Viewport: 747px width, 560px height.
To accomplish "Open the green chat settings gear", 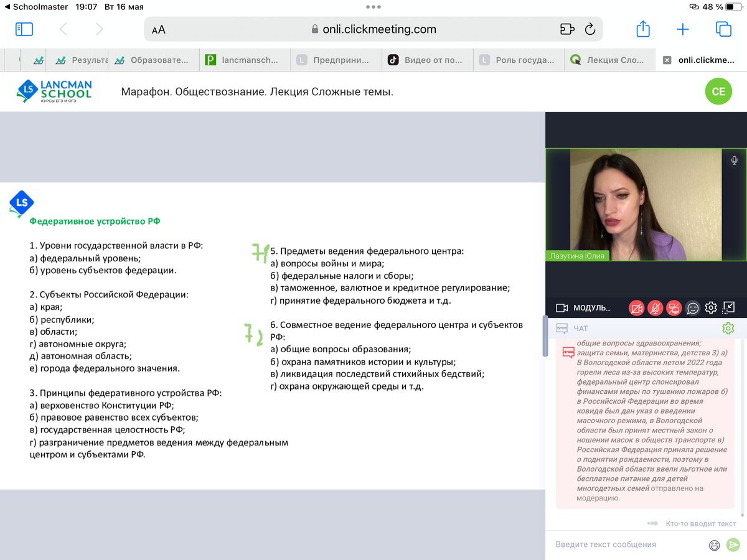I will coord(728,328).
